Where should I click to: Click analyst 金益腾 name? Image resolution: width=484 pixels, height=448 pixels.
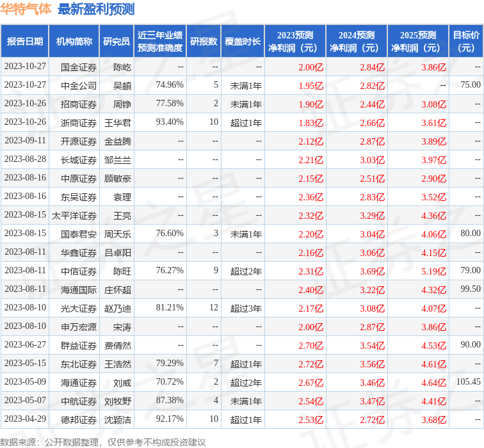118,141
